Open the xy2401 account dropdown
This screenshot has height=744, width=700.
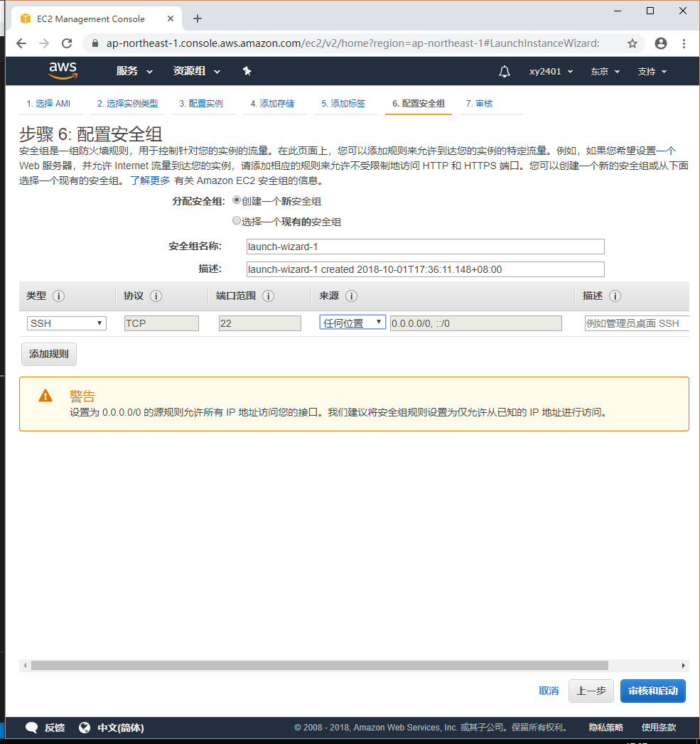coord(551,72)
